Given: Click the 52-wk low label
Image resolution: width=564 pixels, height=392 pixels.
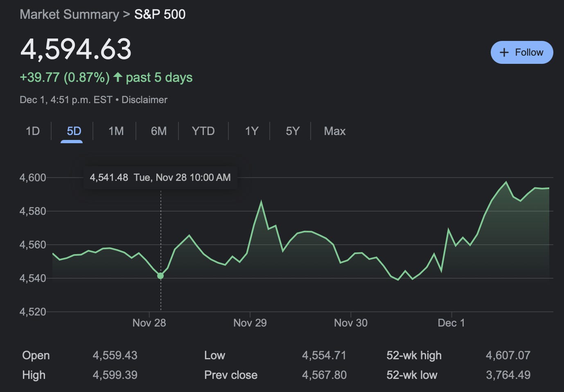Looking at the screenshot, I should click(412, 375).
